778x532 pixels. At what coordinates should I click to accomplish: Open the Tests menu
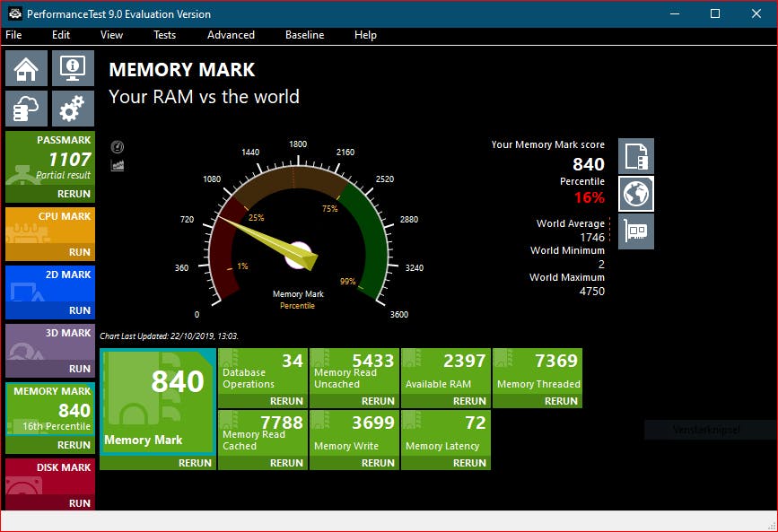pos(164,35)
